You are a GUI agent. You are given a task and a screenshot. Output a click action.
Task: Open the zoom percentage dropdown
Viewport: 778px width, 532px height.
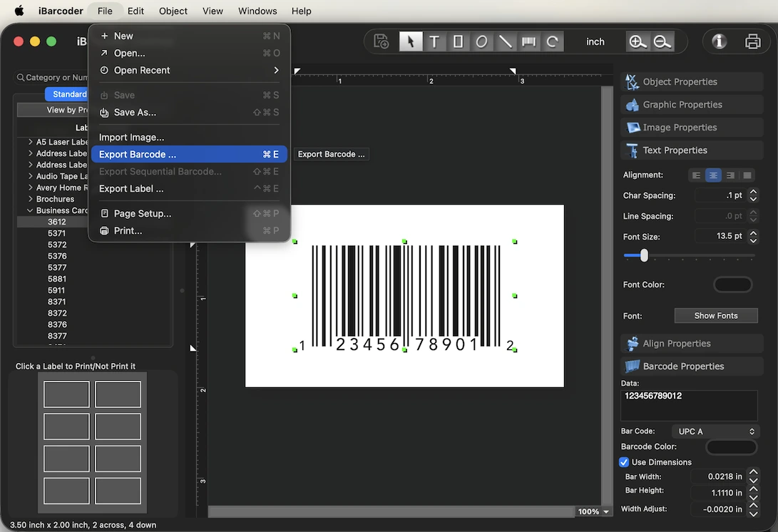(x=593, y=511)
